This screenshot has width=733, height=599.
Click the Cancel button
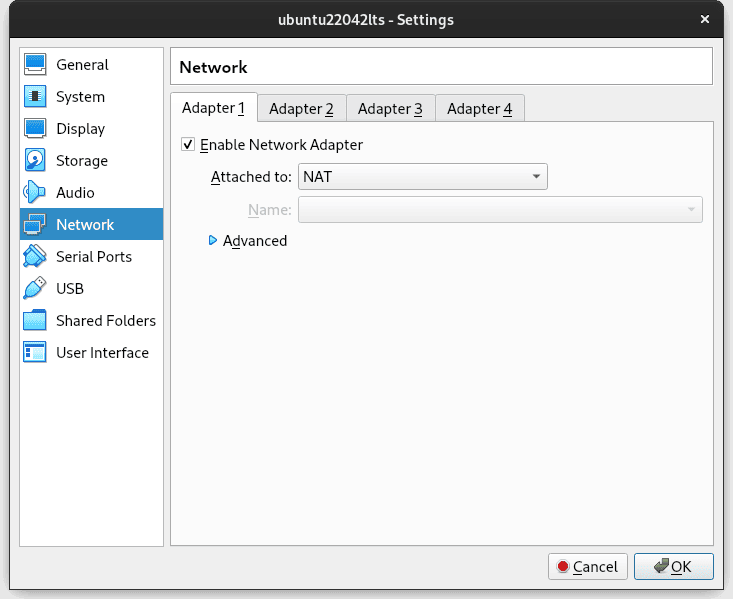click(x=588, y=567)
